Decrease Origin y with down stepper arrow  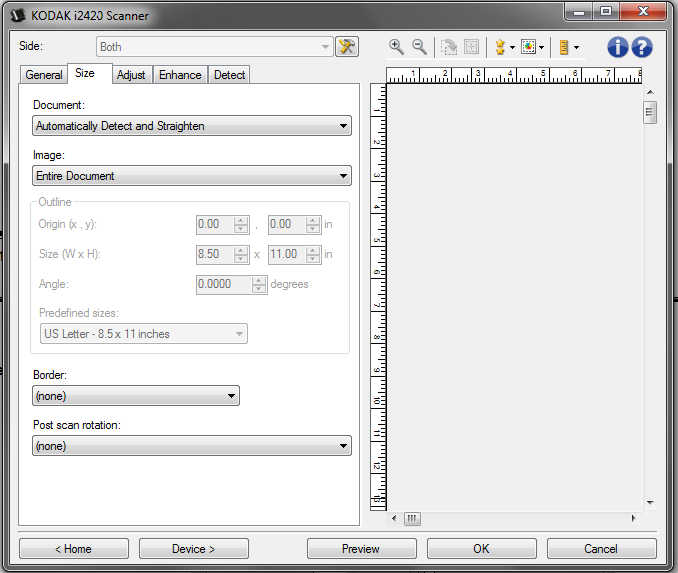click(313, 229)
